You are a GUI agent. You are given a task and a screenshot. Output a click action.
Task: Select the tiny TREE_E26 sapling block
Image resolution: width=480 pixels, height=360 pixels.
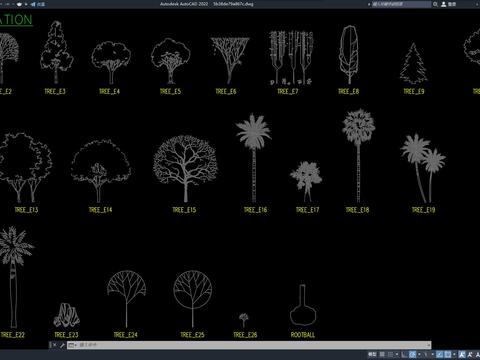pyautogui.click(x=244, y=320)
